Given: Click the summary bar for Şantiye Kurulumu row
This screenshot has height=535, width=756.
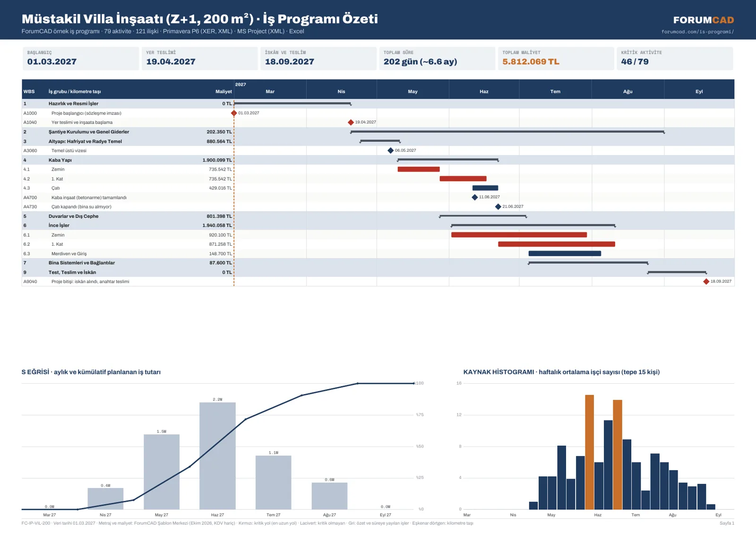Looking at the screenshot, I should coord(507,132).
